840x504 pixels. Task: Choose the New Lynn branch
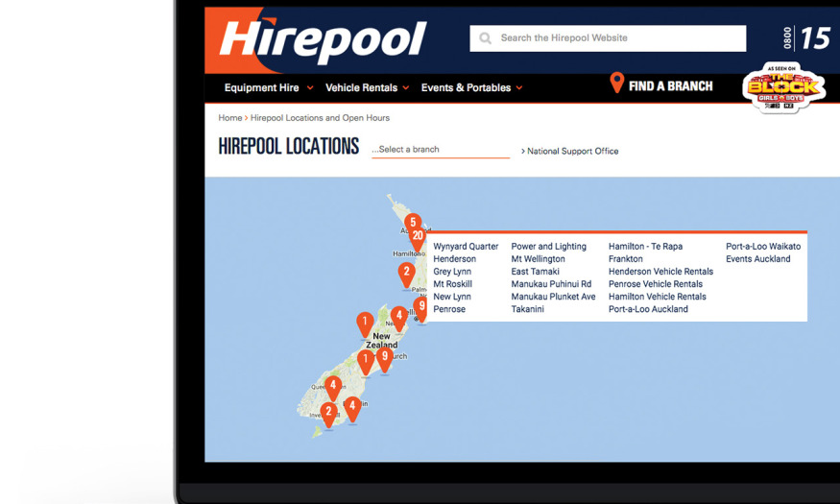tap(452, 297)
